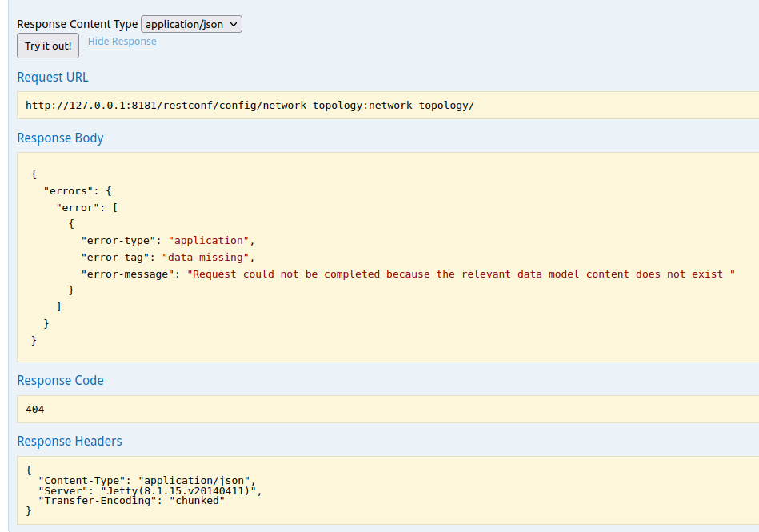Click the Request URL heading
759x532 pixels.
(x=53, y=78)
